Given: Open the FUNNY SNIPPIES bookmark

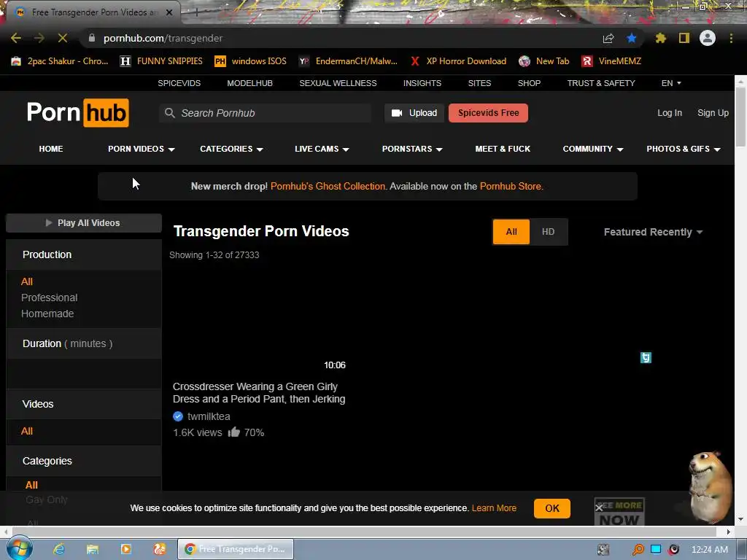Looking at the screenshot, I should (161, 61).
